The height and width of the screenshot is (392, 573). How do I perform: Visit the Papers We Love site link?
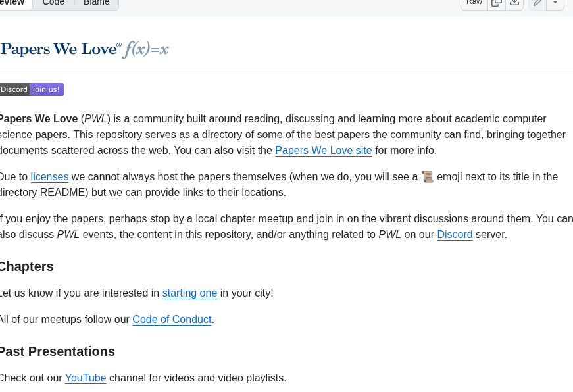(x=323, y=151)
